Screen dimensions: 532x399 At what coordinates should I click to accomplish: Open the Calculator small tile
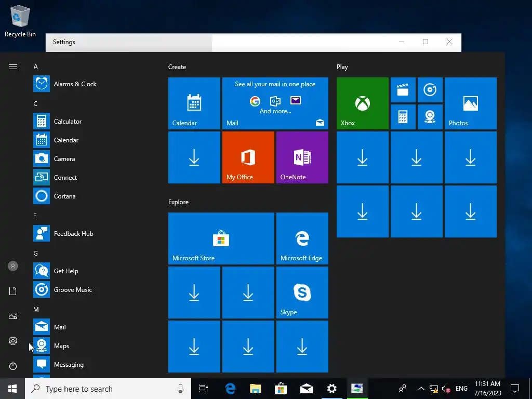[x=403, y=117]
